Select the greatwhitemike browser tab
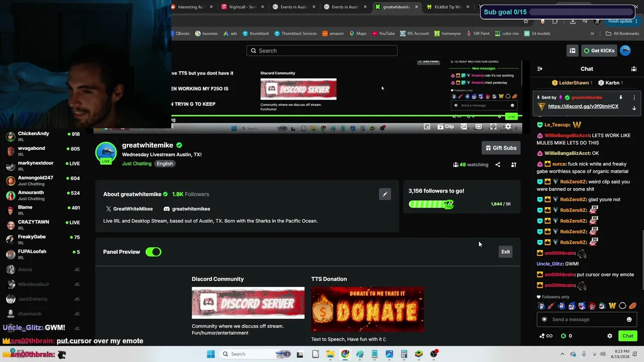 397,7
